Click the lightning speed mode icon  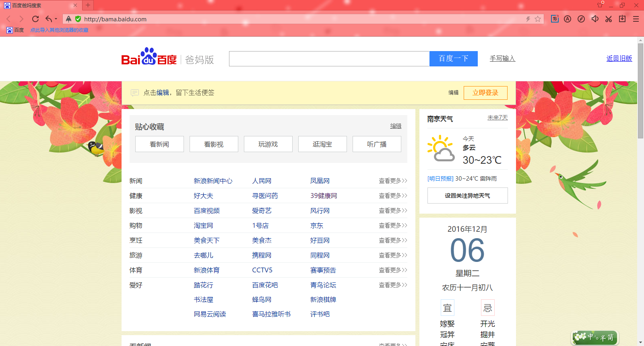[x=528, y=19]
